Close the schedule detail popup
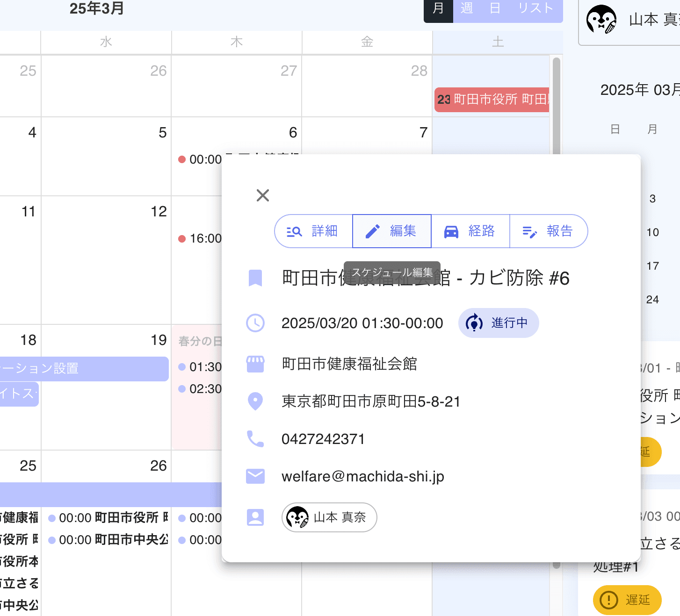The width and height of the screenshot is (680, 616). click(x=263, y=195)
